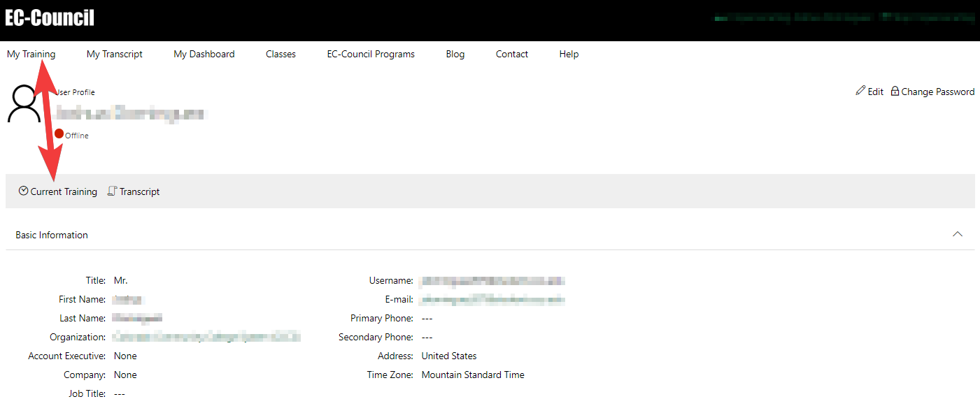
Task: Click the Edit pencil icon
Action: (862, 91)
